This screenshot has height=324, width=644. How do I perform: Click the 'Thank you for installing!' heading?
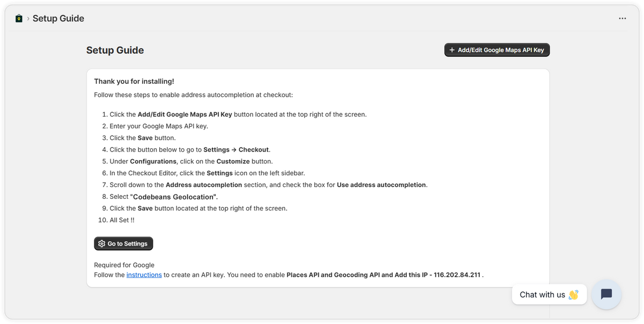pos(134,81)
